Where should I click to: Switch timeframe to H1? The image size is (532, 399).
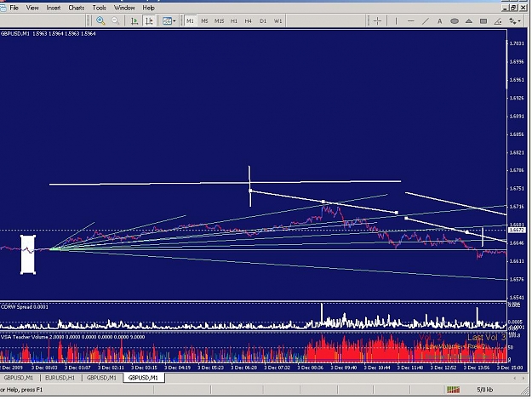click(234, 21)
